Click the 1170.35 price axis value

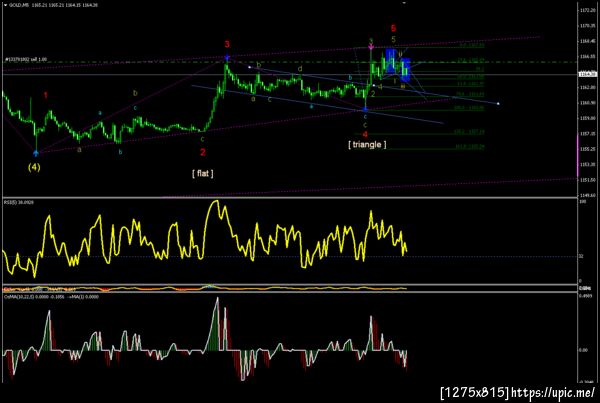(x=587, y=26)
